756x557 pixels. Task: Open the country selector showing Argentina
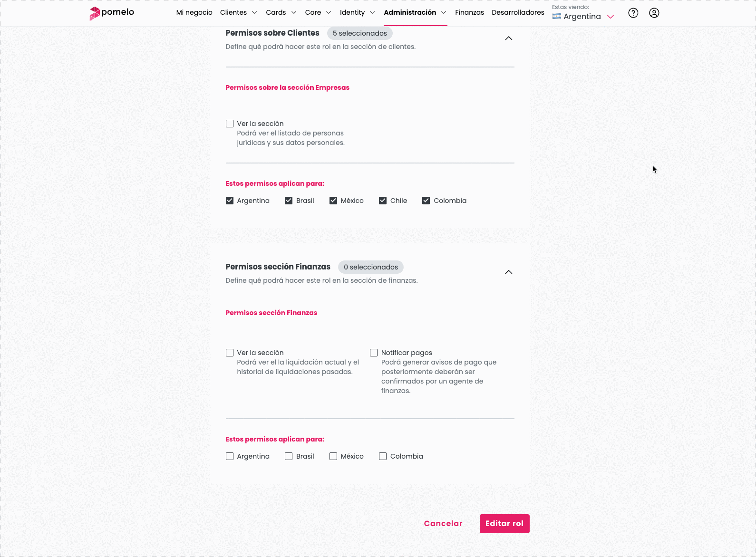(x=583, y=16)
